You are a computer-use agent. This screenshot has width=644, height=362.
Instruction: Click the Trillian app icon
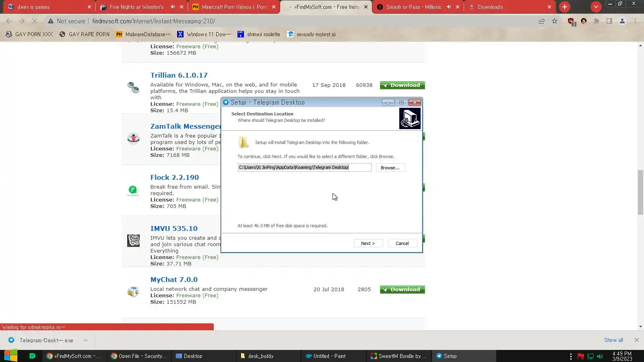(x=133, y=87)
